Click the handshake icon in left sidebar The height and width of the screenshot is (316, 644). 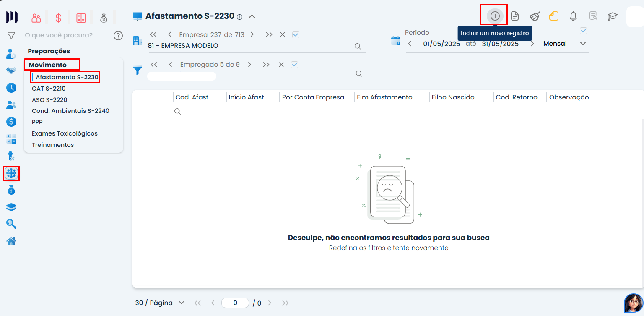11,71
